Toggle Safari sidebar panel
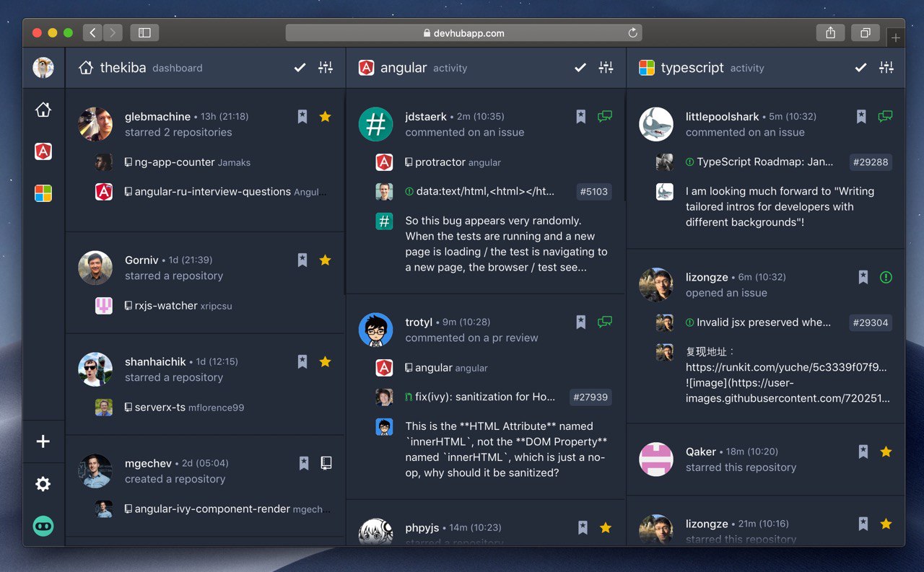The image size is (924, 572). (144, 32)
